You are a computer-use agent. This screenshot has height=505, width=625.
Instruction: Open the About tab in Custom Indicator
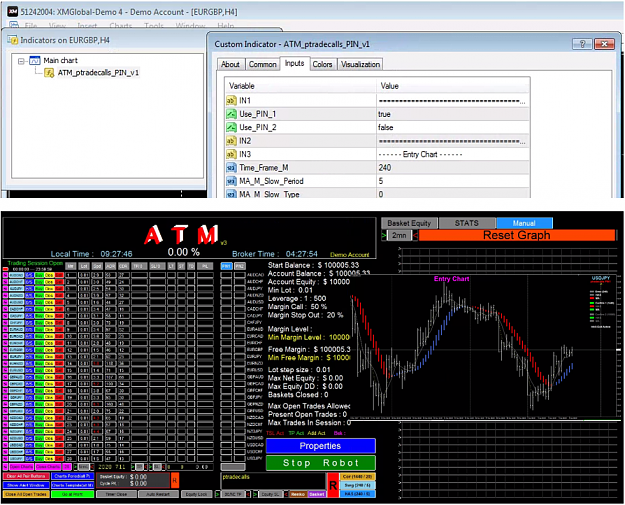pos(230,64)
